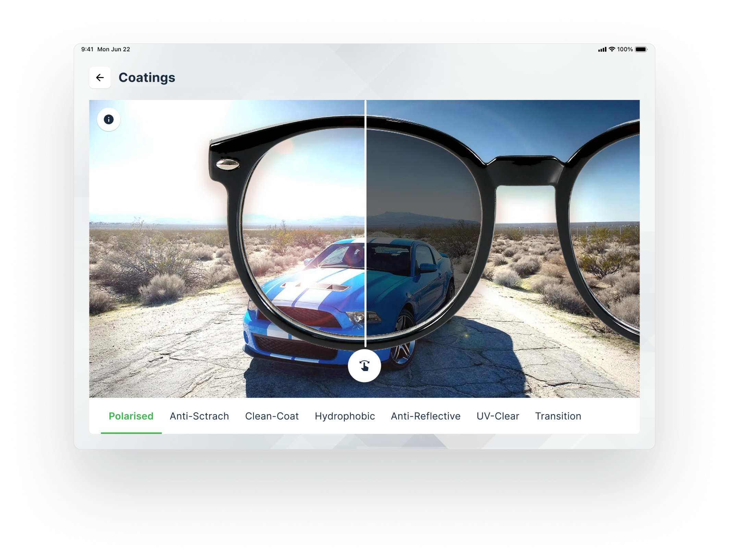
Task: Click the "9:41" time in status bar
Action: (87, 49)
